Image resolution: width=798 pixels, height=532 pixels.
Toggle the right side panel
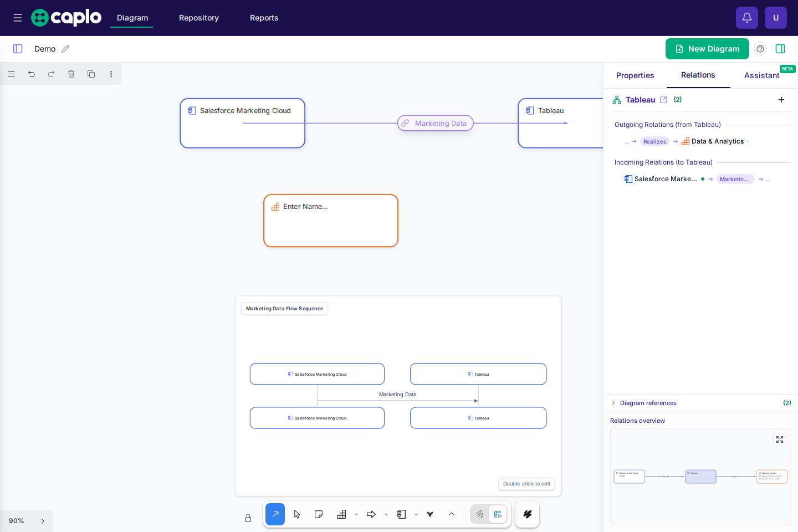coord(780,49)
